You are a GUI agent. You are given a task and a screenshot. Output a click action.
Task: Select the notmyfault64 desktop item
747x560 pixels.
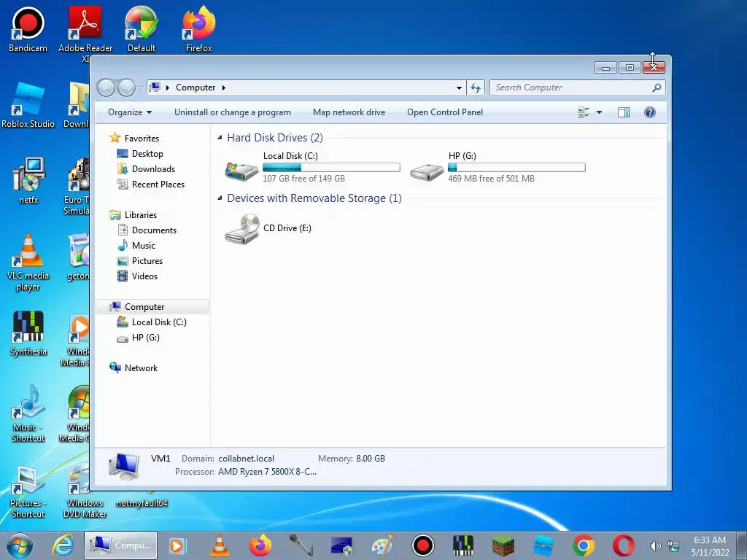click(x=142, y=502)
